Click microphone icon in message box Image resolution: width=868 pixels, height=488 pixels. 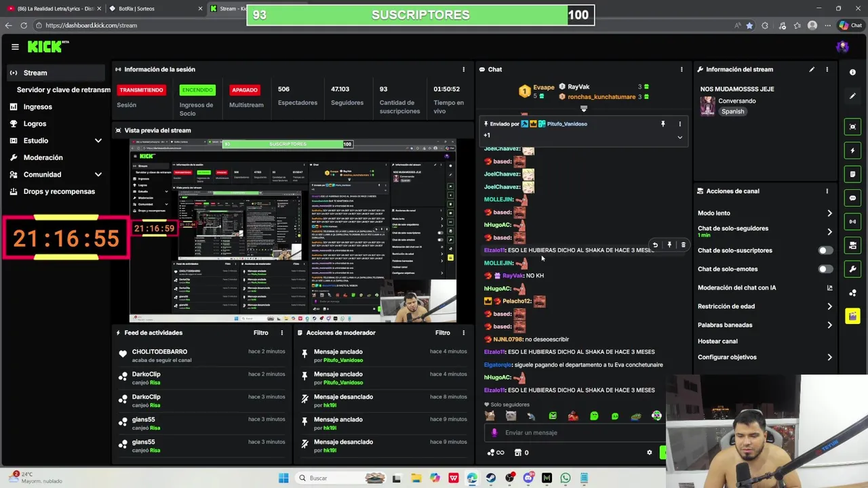[x=494, y=432]
